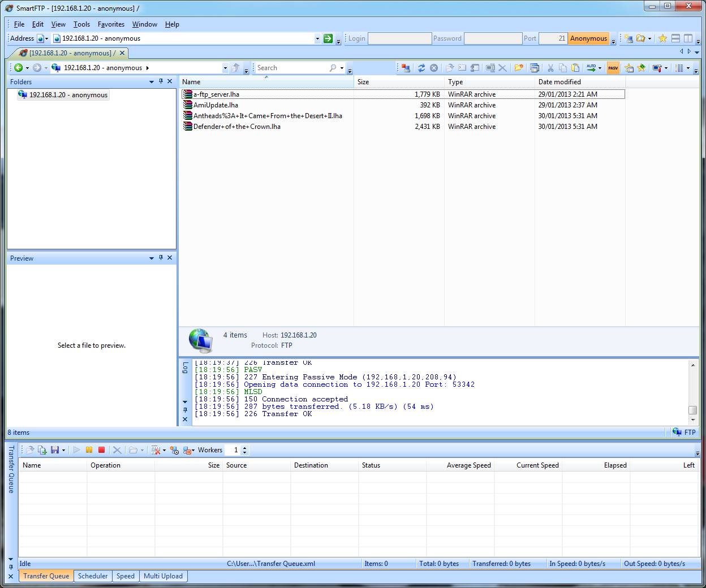Switch to the Multi Upload tab
The height and width of the screenshot is (588, 706).
(163, 576)
